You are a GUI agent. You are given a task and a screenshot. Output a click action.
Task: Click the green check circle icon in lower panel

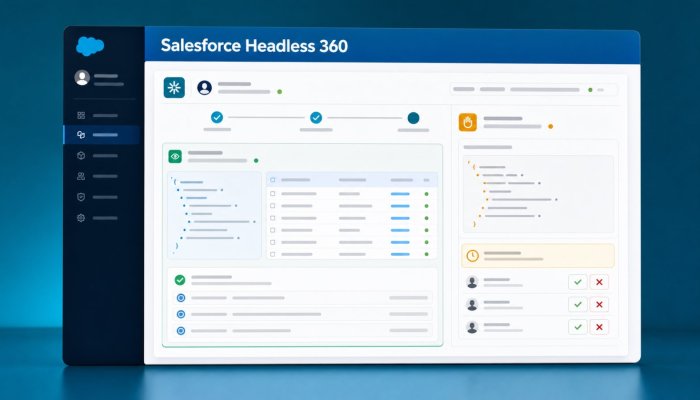coord(180,280)
